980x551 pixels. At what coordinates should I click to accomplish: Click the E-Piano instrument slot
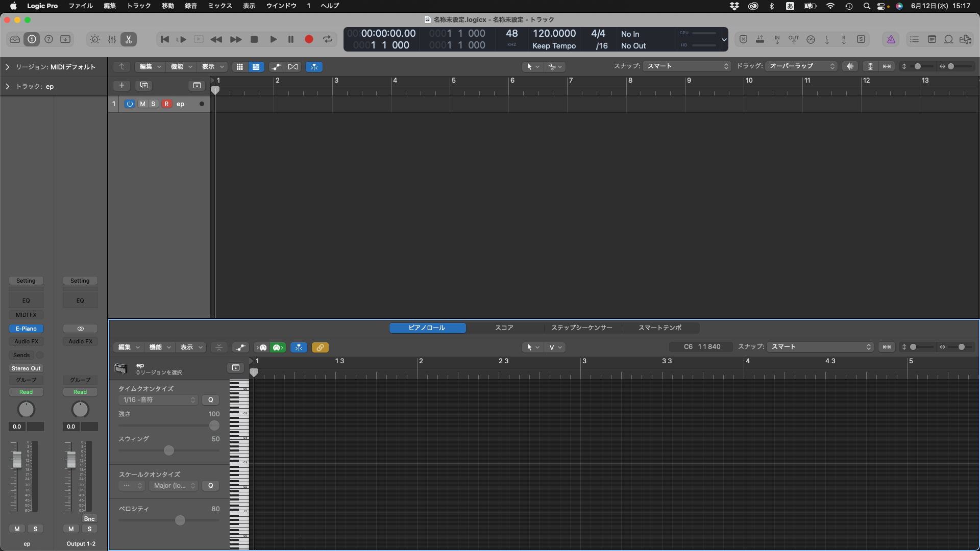tap(26, 329)
